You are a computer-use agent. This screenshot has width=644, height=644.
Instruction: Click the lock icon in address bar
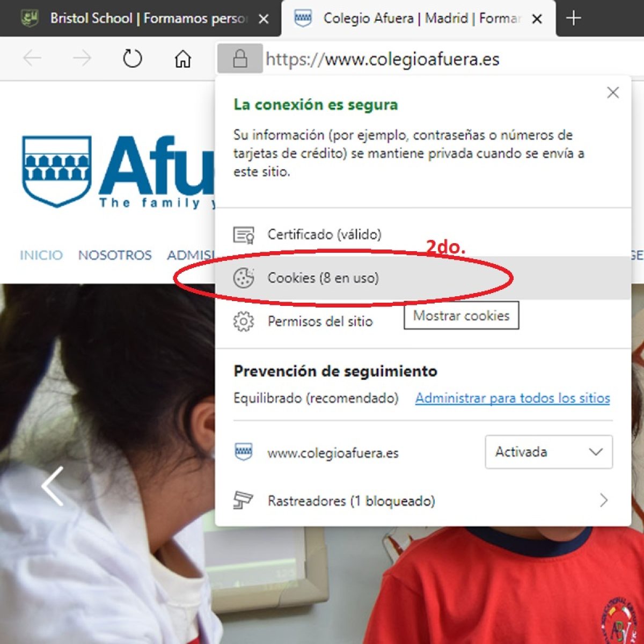240,58
